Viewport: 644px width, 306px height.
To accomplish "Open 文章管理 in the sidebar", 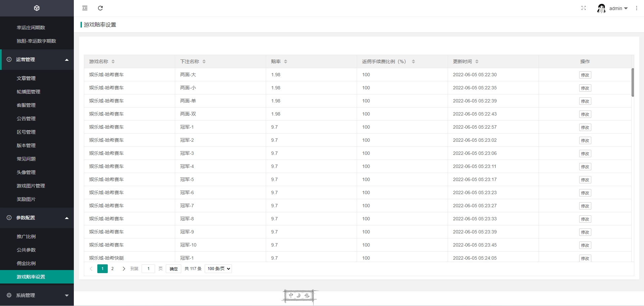I will 26,78.
